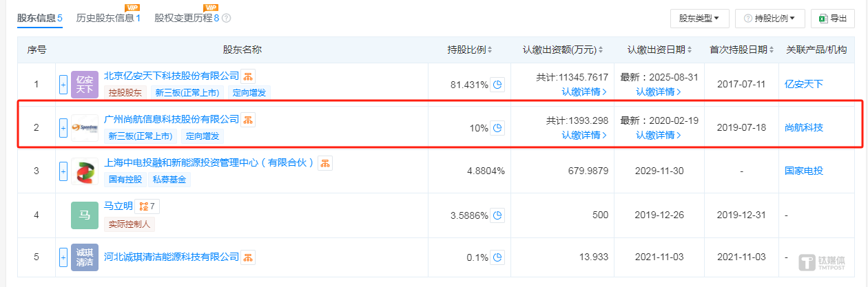Click the green 马 avatar
This screenshot has width=868, height=287.
(85, 215)
